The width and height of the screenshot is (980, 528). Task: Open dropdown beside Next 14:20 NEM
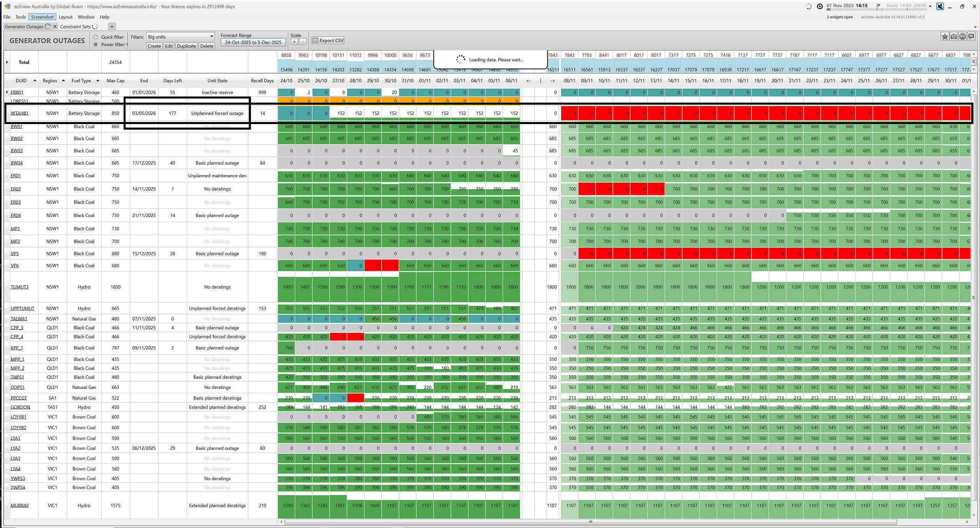(x=930, y=6)
